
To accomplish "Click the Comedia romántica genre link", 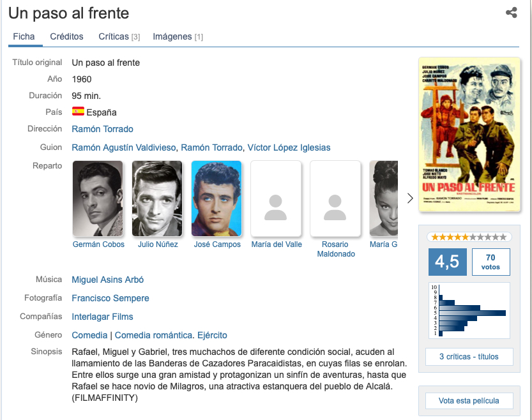I will [154, 335].
